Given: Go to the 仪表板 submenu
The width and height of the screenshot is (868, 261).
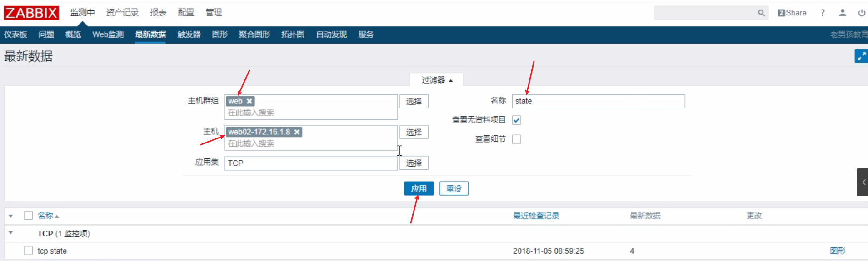Looking at the screenshot, I should [x=15, y=34].
